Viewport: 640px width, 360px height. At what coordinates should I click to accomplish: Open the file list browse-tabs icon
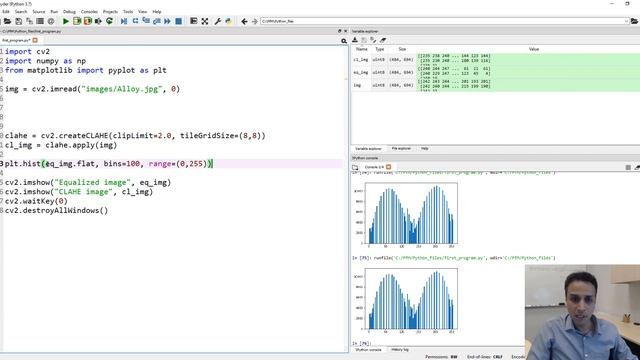coord(40,21)
